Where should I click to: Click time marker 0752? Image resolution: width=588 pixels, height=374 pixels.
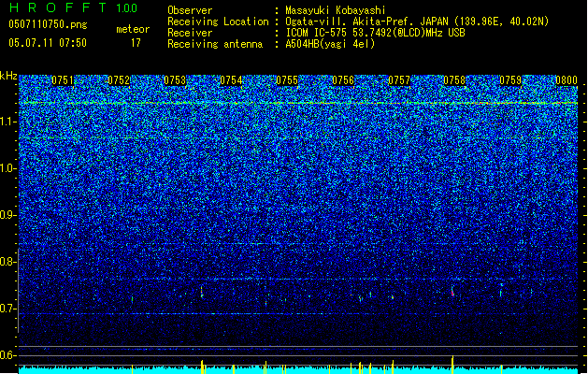click(x=119, y=80)
